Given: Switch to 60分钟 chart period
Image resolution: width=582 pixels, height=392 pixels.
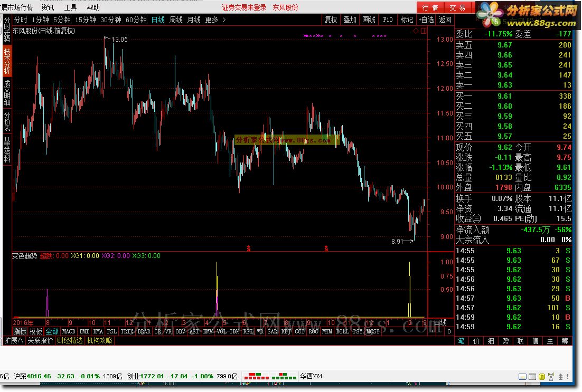Looking at the screenshot, I should (x=136, y=20).
